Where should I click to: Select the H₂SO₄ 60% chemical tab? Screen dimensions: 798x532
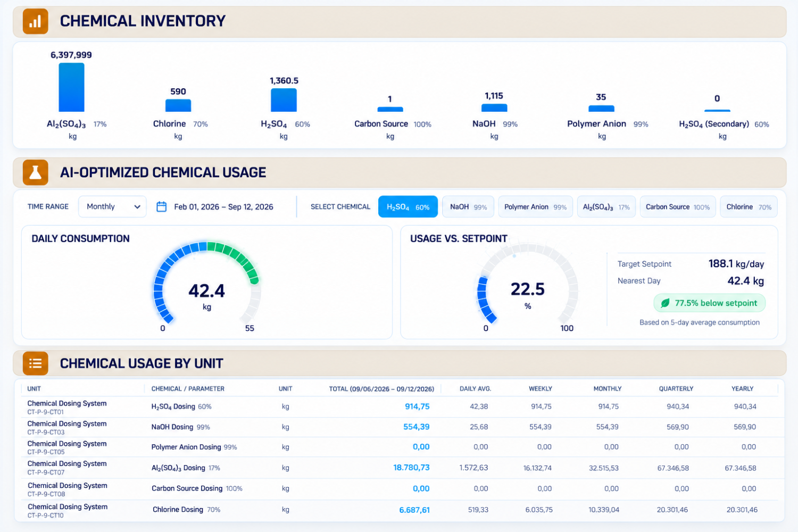[408, 207]
